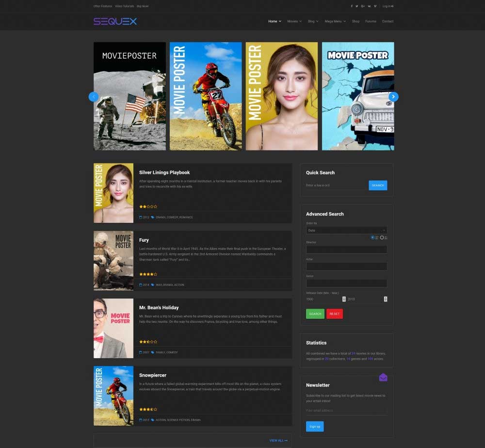Expand the Mega Menu dropdown
The image size is (485, 448).
(335, 21)
